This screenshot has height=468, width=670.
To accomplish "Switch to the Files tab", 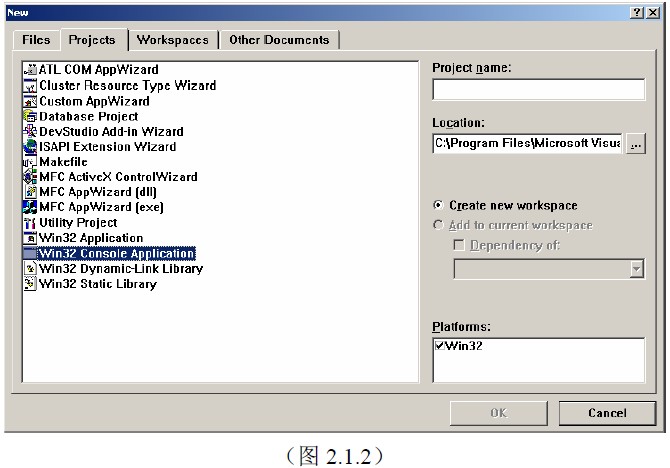I will click(x=36, y=40).
